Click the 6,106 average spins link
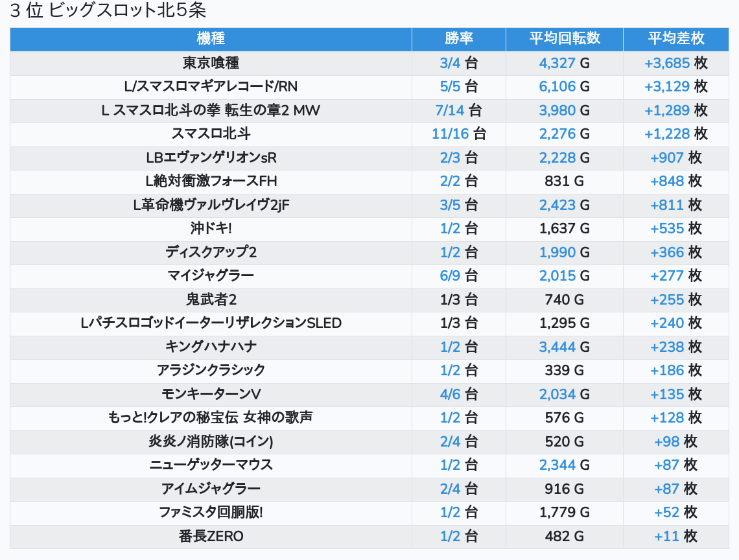 [x=557, y=87]
